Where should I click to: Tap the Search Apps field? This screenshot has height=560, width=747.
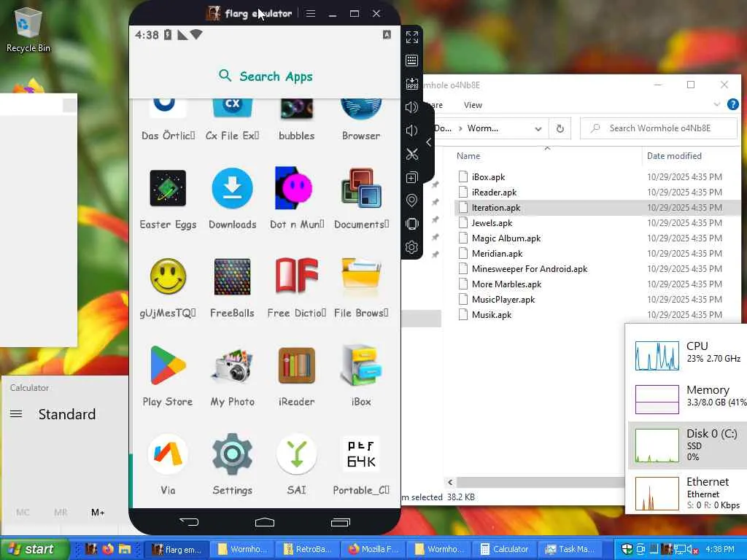[x=265, y=76]
